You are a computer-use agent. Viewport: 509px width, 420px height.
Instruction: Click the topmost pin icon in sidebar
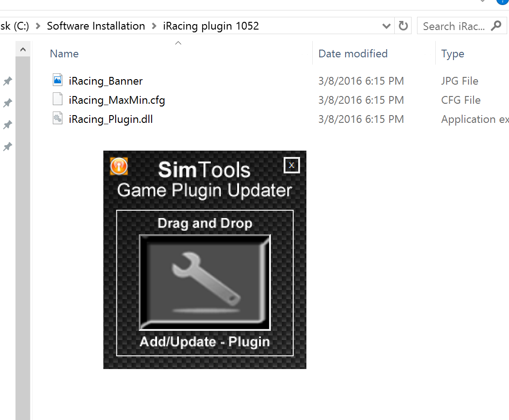(8, 81)
